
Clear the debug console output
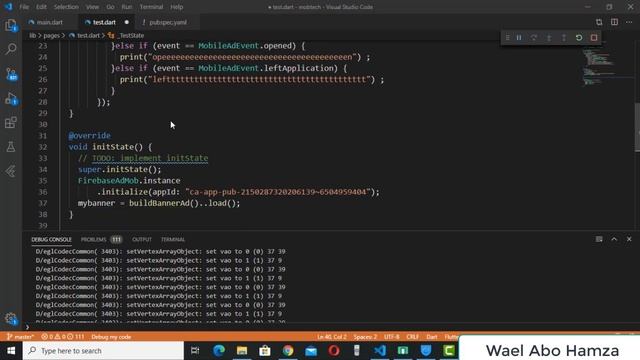pyautogui.click(x=599, y=239)
